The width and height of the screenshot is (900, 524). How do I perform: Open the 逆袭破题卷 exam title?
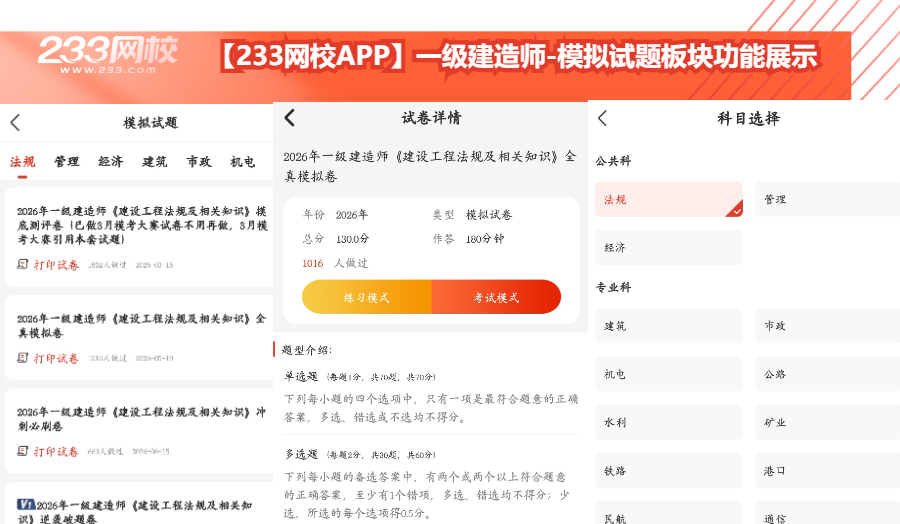pos(134,511)
